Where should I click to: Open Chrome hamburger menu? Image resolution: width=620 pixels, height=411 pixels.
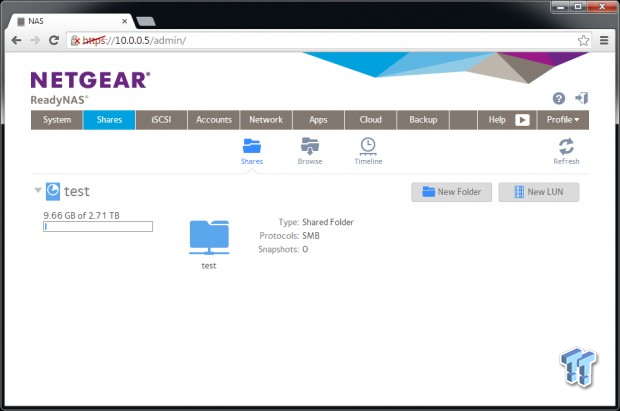tap(604, 40)
